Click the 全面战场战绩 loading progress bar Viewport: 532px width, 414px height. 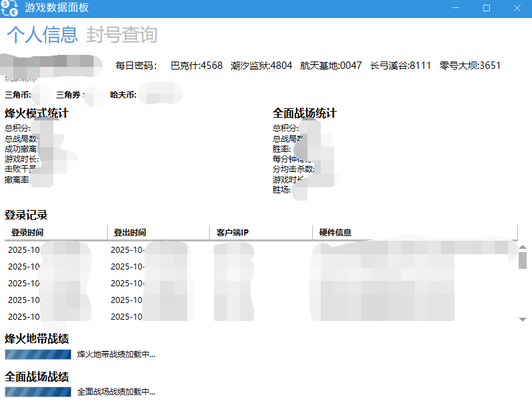coord(38,392)
